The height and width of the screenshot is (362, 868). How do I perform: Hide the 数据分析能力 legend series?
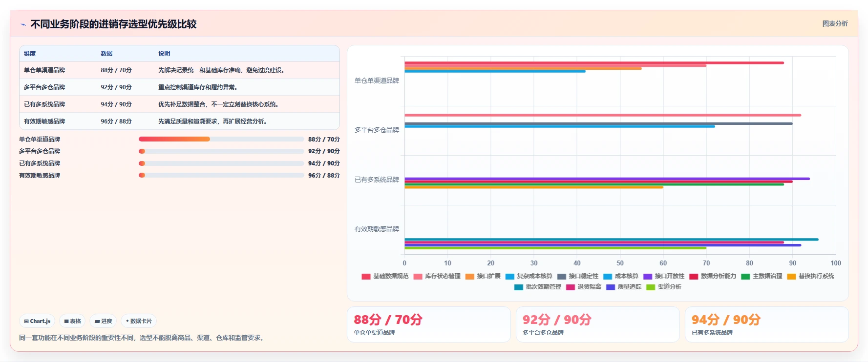712,276
